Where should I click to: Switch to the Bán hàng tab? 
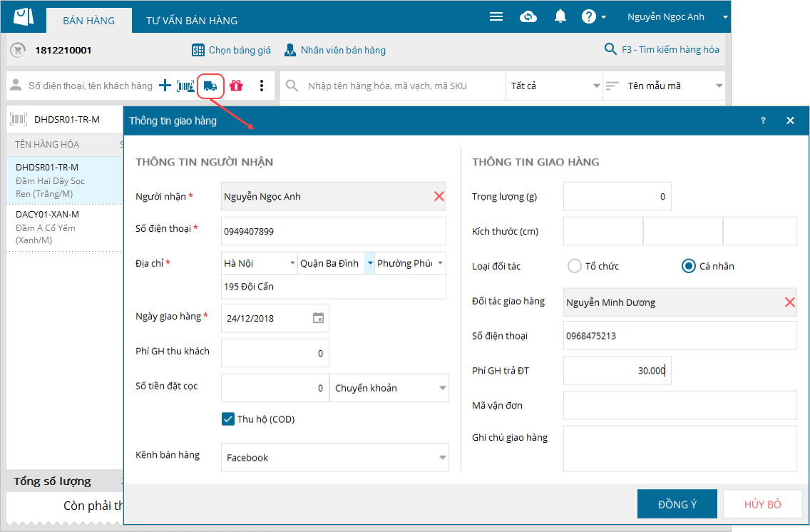point(89,21)
